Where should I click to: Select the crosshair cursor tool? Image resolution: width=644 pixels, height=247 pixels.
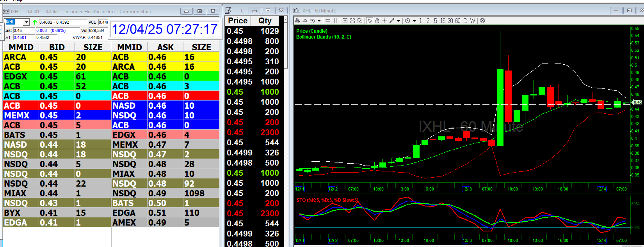pyautogui.click(x=384, y=21)
